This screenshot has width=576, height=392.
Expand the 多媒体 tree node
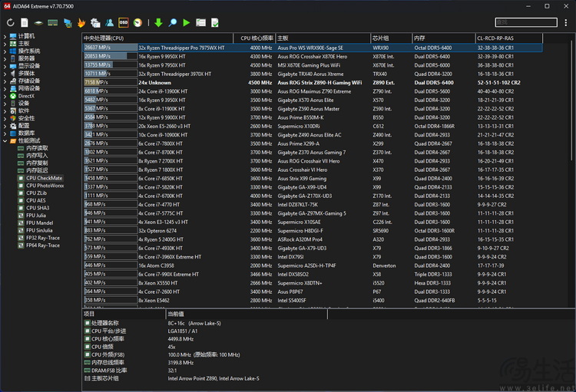click(x=5, y=74)
